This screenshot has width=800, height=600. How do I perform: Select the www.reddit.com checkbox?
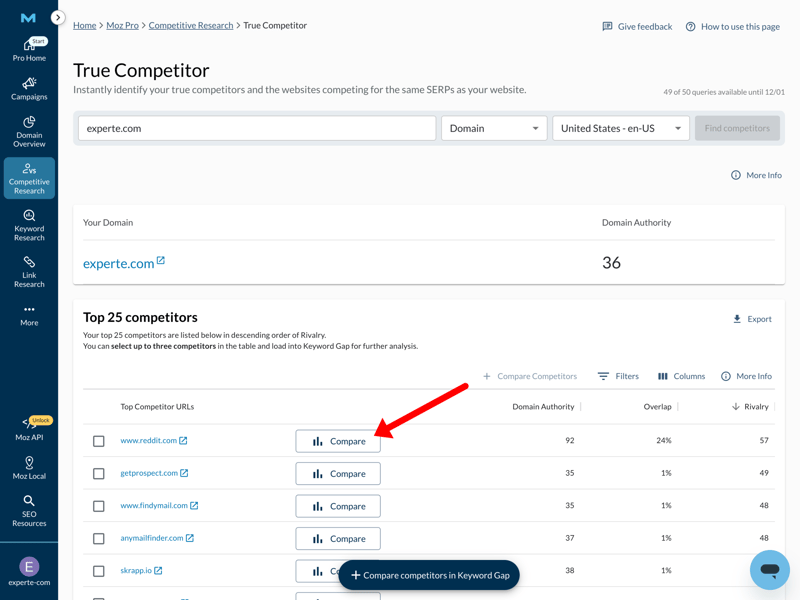[99, 441]
